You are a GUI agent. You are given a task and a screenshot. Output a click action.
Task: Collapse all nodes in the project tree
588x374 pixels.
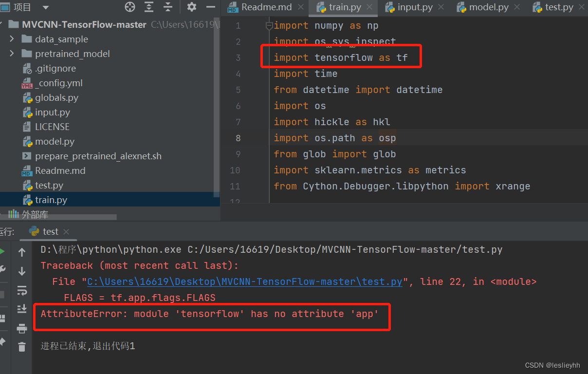(x=167, y=7)
